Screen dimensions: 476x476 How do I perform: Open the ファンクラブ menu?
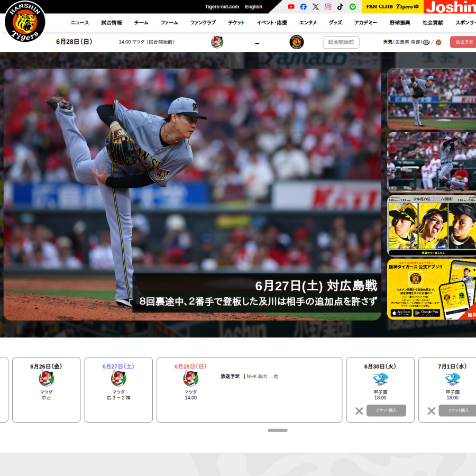[x=203, y=22]
